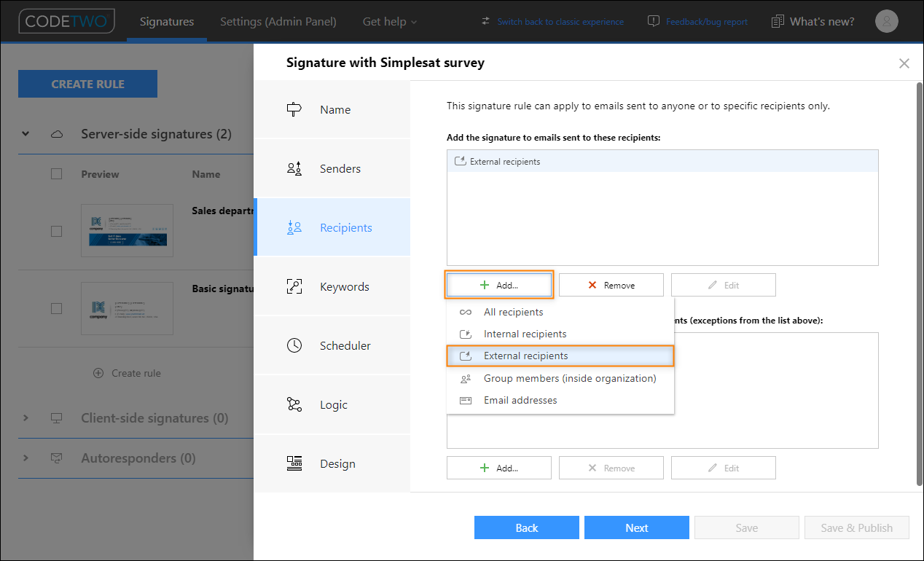Image resolution: width=924 pixels, height=561 pixels.
Task: Click Switch back to classic experience link
Action: click(x=560, y=22)
